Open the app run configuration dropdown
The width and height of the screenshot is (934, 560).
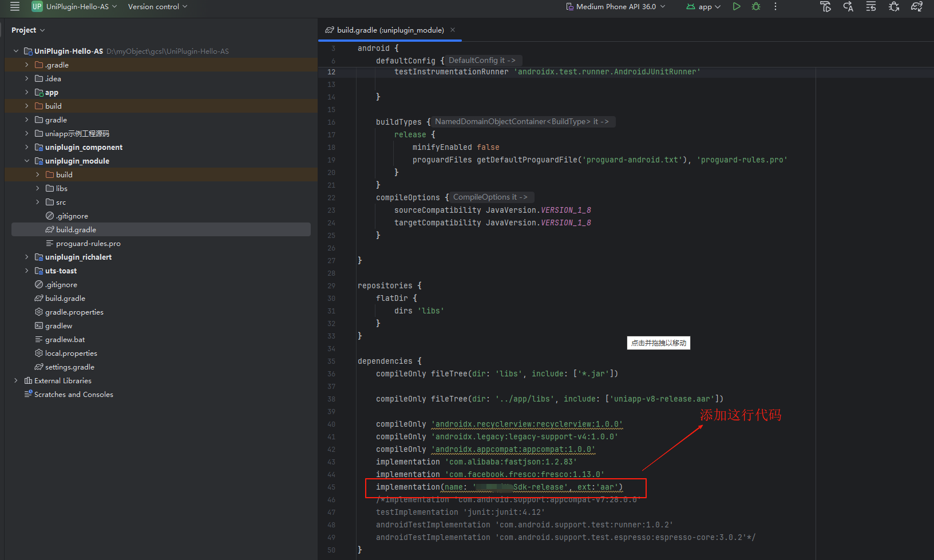click(703, 6)
